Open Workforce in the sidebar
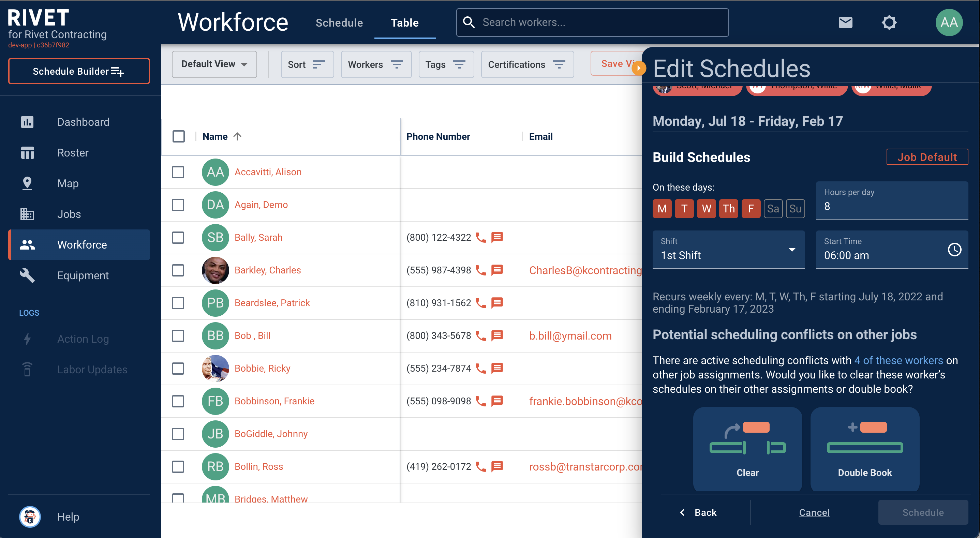 coord(79,245)
